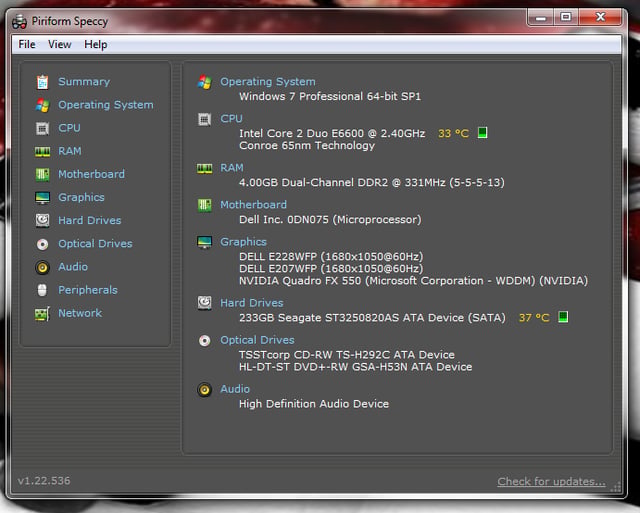The width and height of the screenshot is (640, 513).
Task: Click the RAM heading in summary
Action: (232, 168)
